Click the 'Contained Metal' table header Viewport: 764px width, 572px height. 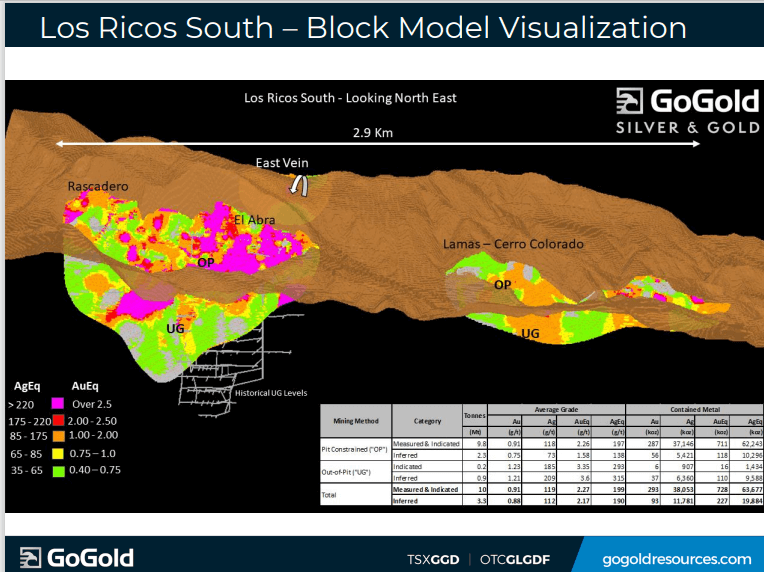pos(695,409)
